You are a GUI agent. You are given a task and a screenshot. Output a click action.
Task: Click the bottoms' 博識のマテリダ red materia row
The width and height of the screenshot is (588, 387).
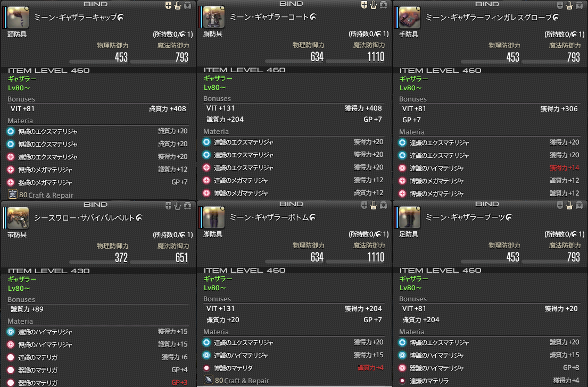[x=294, y=368]
